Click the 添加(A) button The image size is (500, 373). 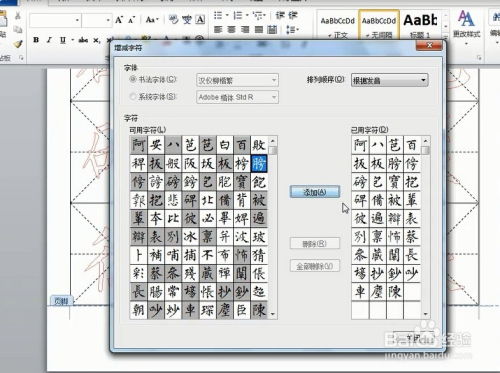click(x=315, y=192)
